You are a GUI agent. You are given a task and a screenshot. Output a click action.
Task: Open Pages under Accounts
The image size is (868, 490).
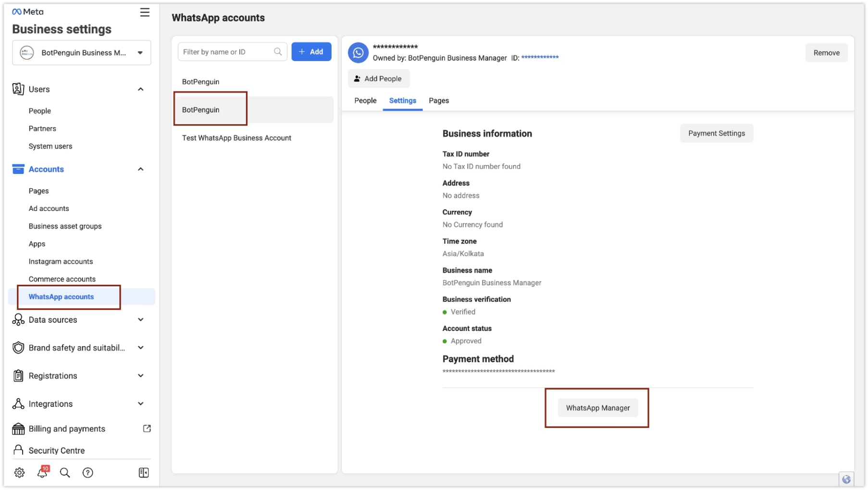point(38,191)
